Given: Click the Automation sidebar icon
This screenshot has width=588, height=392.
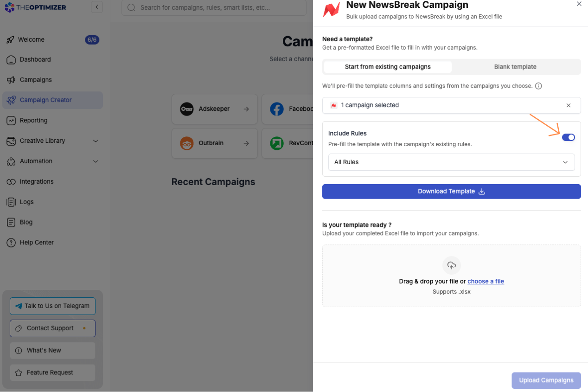Looking at the screenshot, I should pyautogui.click(x=11, y=161).
